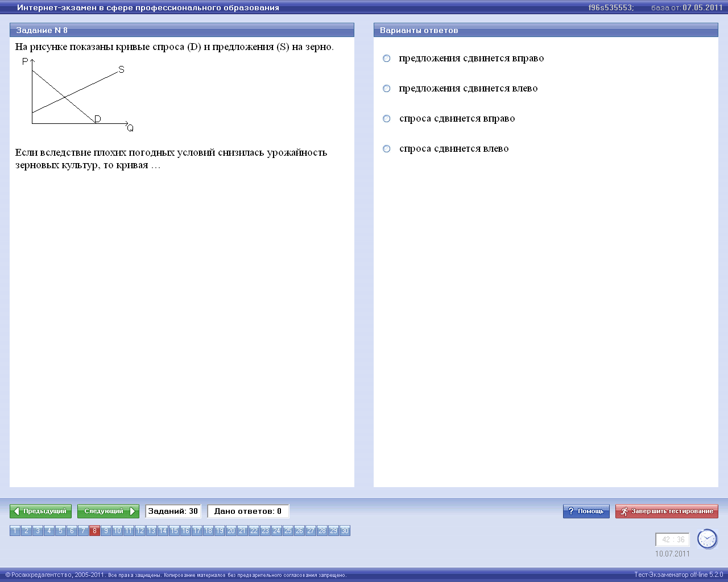This screenshot has width=728, height=582.
Task: Jump to question 23
Action: coord(265,531)
